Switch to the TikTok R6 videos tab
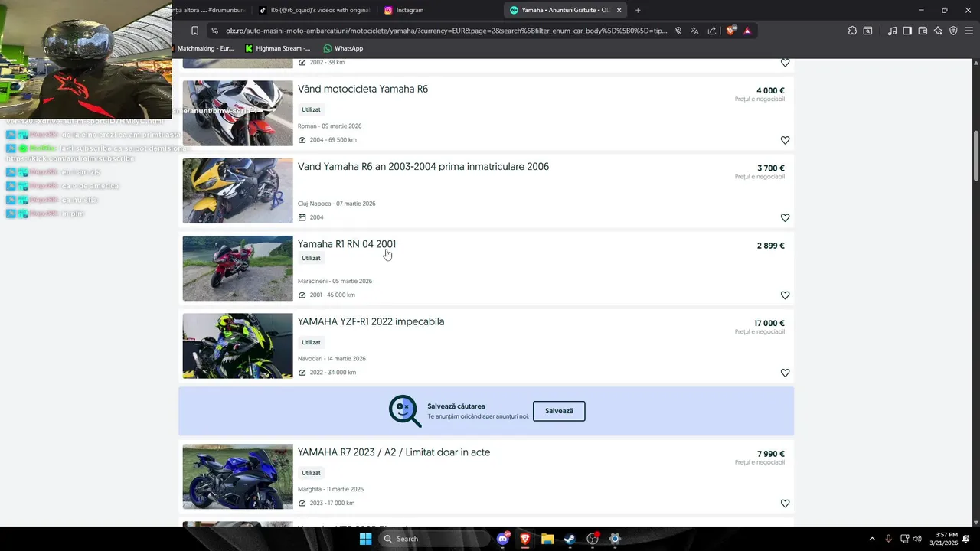 coord(314,10)
